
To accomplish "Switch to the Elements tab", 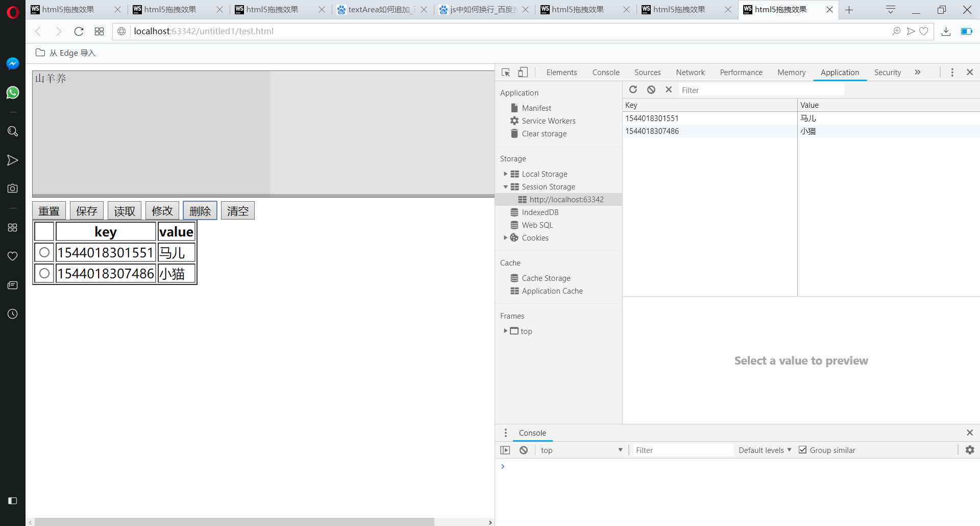I will pos(561,73).
